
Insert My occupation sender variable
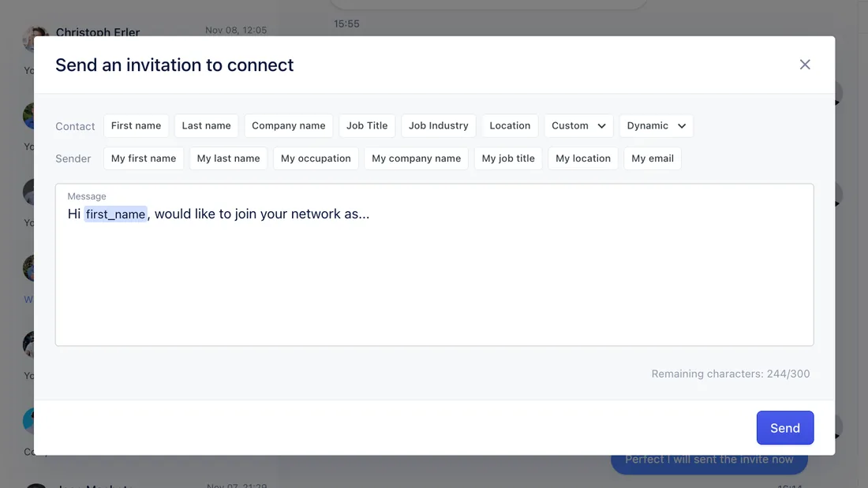[x=316, y=158]
